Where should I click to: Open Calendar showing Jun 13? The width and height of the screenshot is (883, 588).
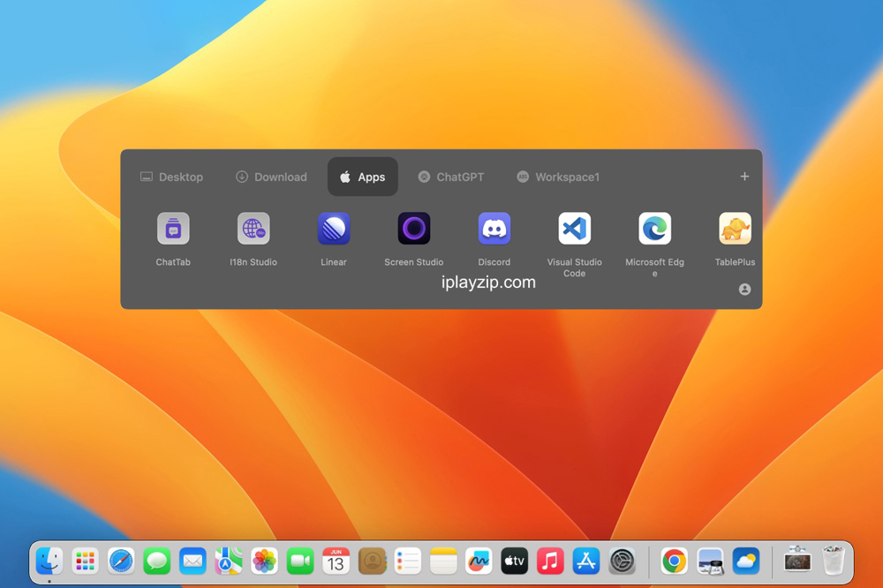click(336, 561)
